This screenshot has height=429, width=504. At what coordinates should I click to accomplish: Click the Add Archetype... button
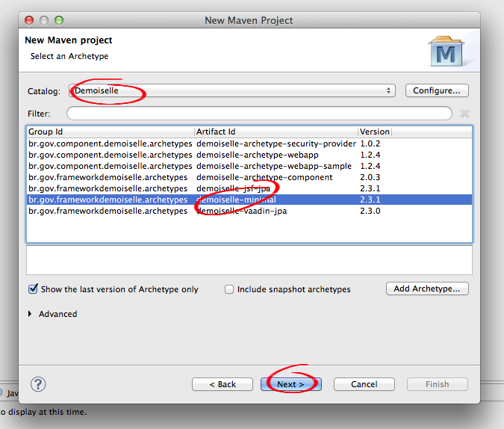coord(427,288)
